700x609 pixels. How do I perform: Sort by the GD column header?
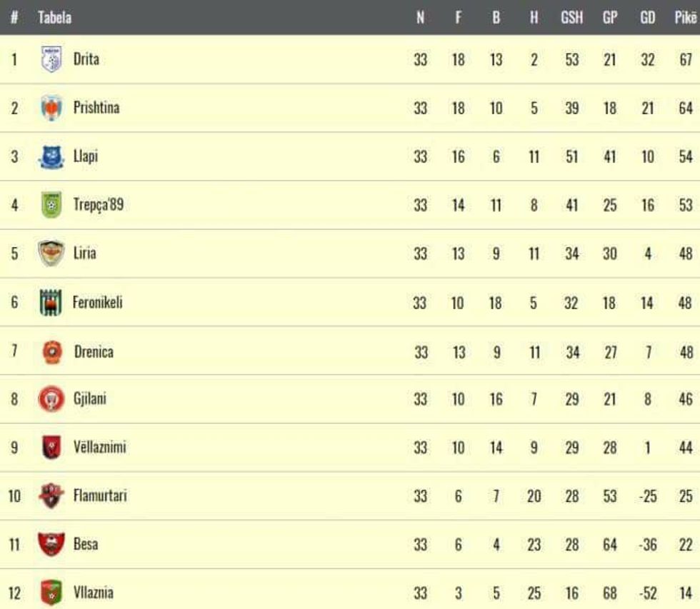click(x=647, y=18)
